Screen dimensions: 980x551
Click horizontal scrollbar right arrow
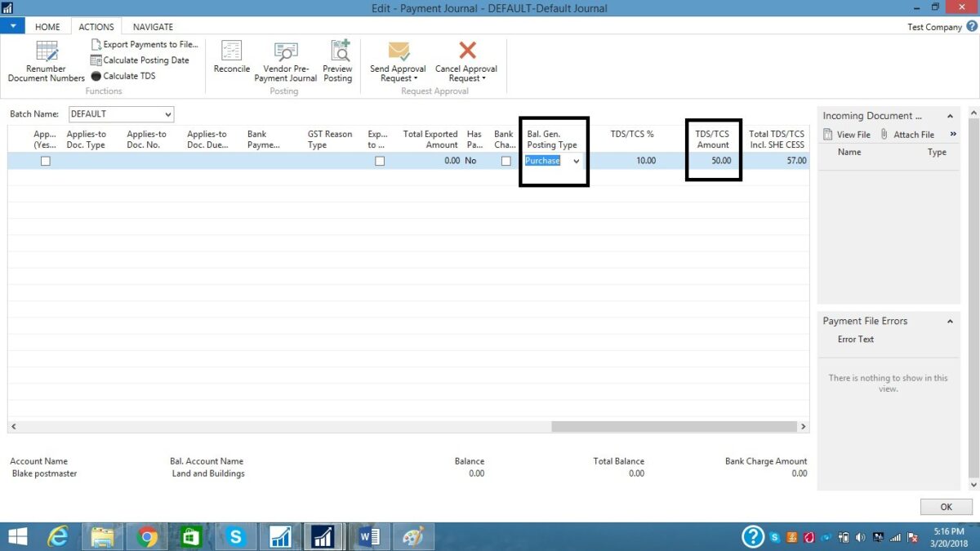click(803, 427)
